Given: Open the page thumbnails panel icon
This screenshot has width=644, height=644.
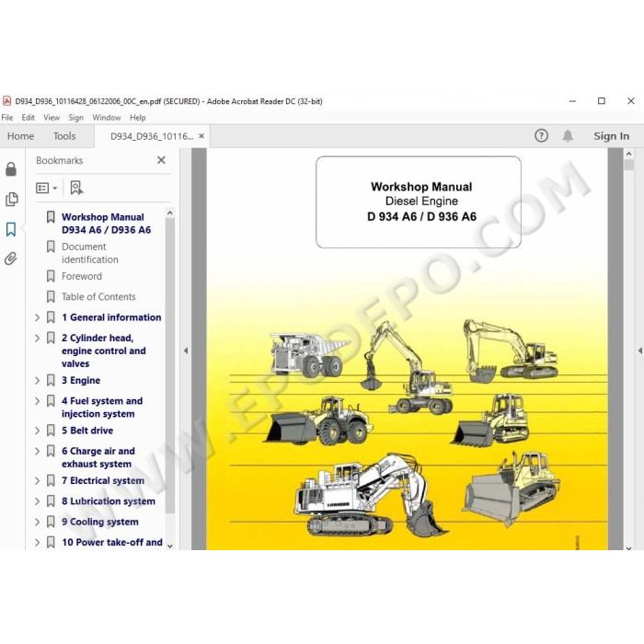Looking at the screenshot, I should click(x=11, y=200).
